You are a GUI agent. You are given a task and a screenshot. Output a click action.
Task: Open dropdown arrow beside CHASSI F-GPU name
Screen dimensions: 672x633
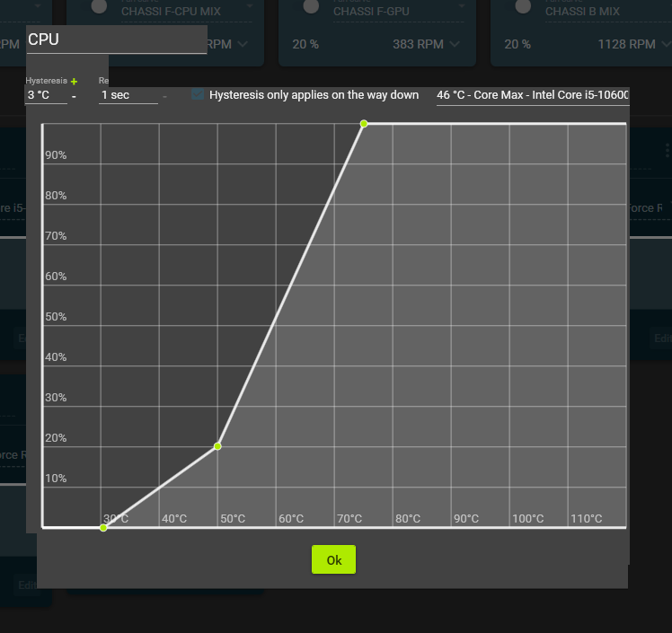pos(462,6)
